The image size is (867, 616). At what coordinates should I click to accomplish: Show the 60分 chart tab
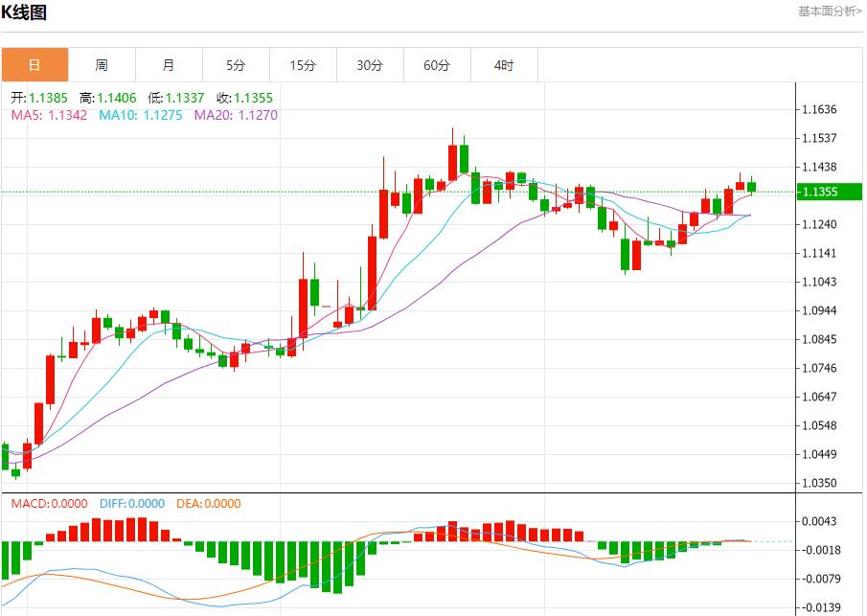coord(437,65)
